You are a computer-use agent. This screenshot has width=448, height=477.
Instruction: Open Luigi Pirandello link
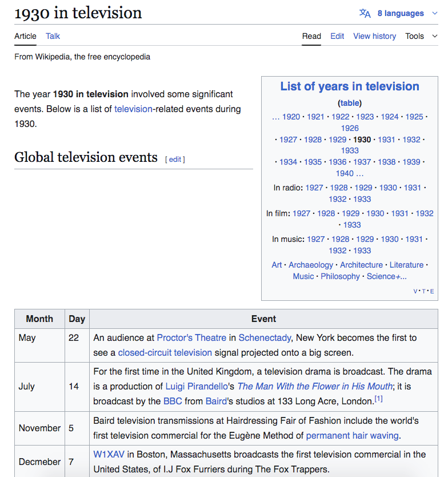point(196,387)
